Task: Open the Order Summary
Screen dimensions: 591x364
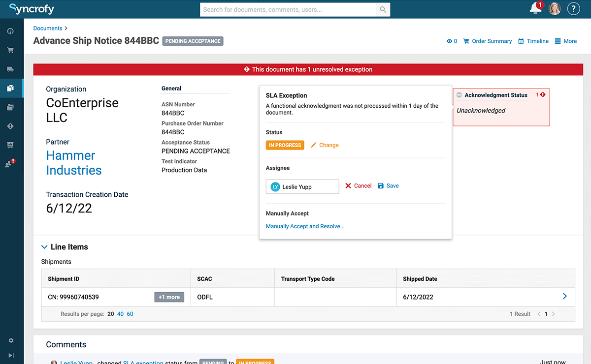Action: pyautogui.click(x=488, y=41)
